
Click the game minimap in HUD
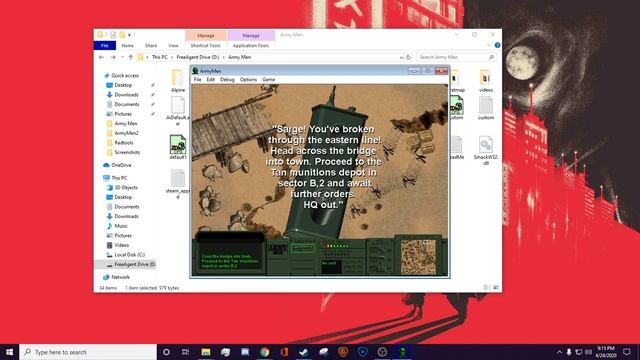click(418, 257)
